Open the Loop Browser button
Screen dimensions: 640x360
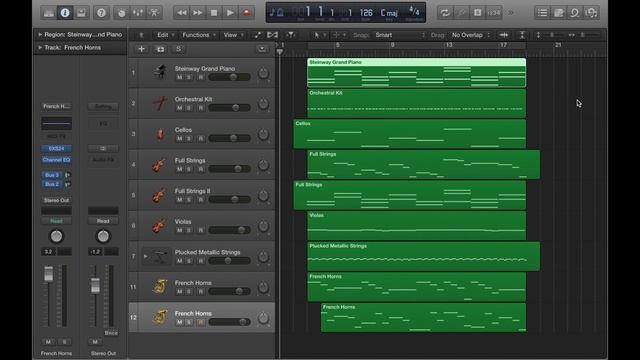[575, 13]
